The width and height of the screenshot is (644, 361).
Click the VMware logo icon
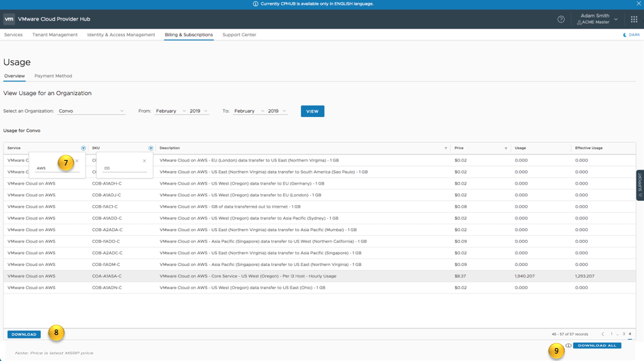[x=9, y=19]
